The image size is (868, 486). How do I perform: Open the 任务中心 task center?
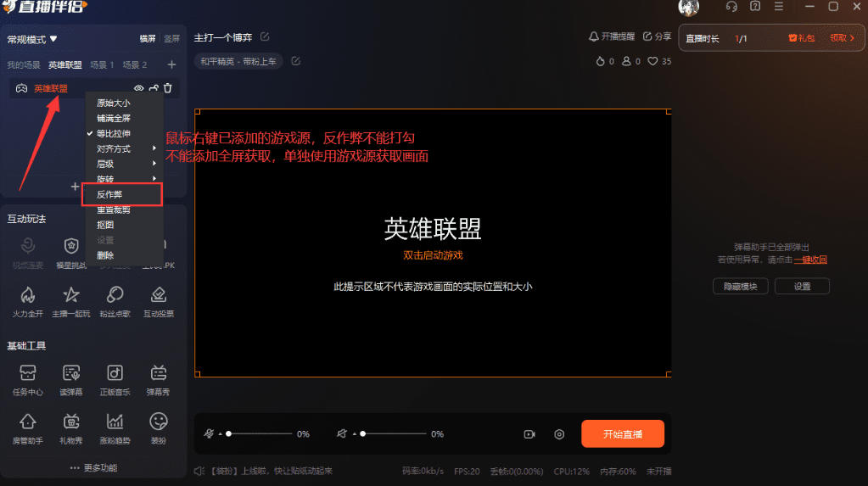click(28, 380)
